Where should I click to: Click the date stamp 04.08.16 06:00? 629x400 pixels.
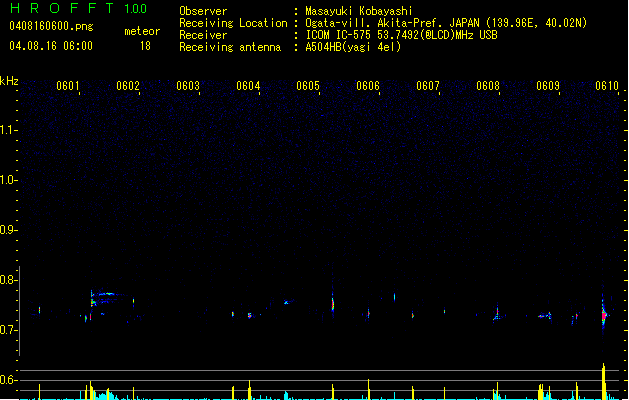pos(51,46)
